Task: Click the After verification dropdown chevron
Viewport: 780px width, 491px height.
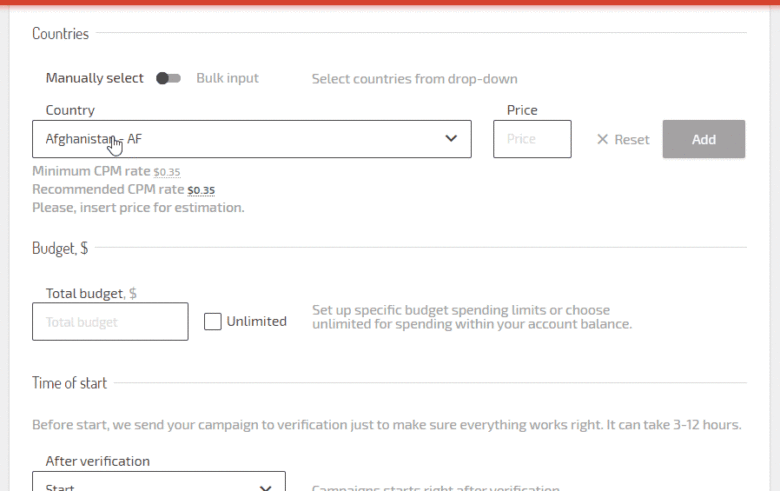Action: [266, 487]
